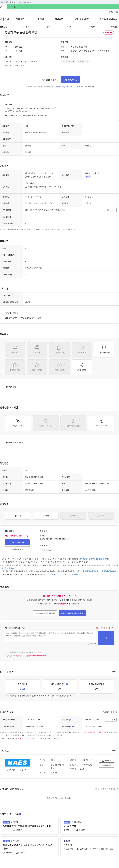Click 고용24 입사지원 button in 접수 section
The image size is (119, 868).
[17, 543]
